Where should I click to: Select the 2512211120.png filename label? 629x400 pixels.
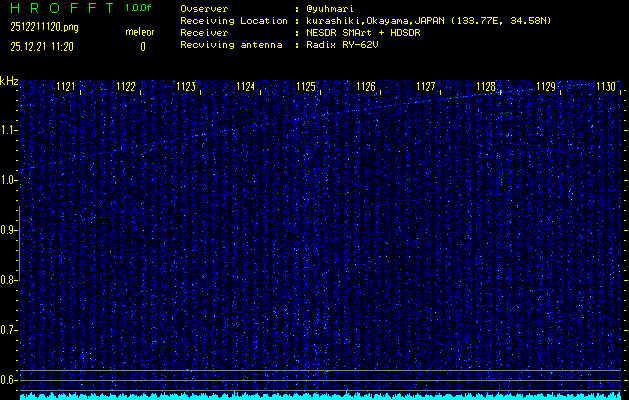(x=43, y=27)
